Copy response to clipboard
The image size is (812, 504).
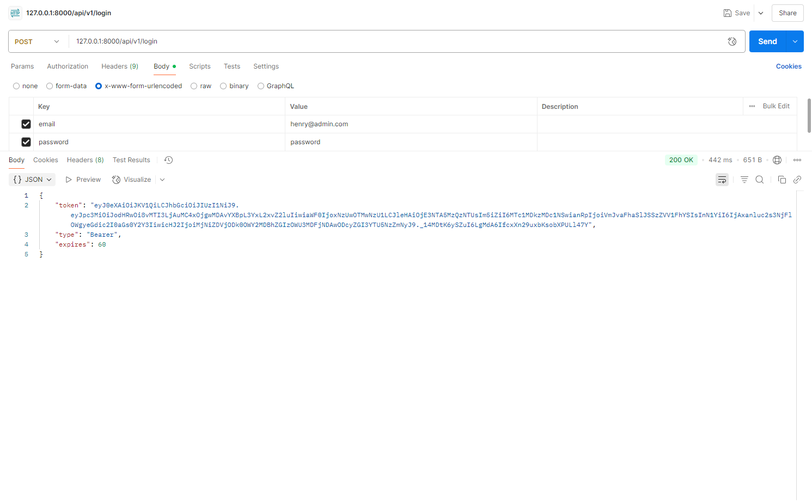(x=782, y=180)
